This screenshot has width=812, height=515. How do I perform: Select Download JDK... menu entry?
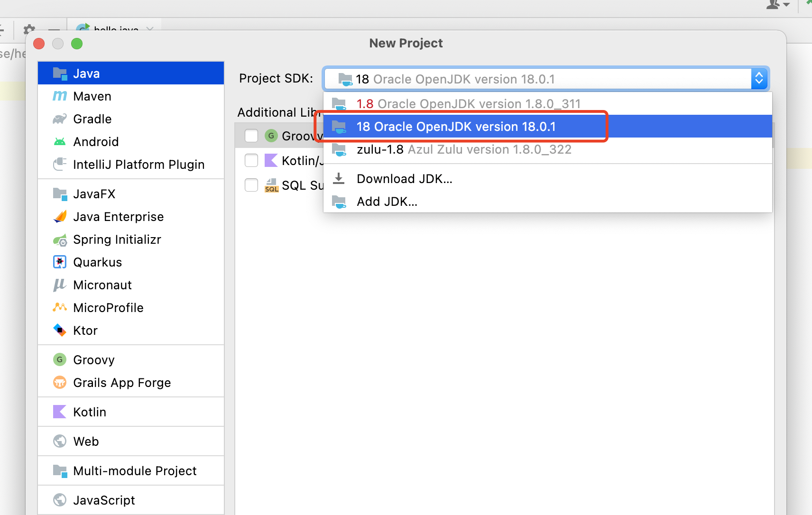tap(548, 179)
